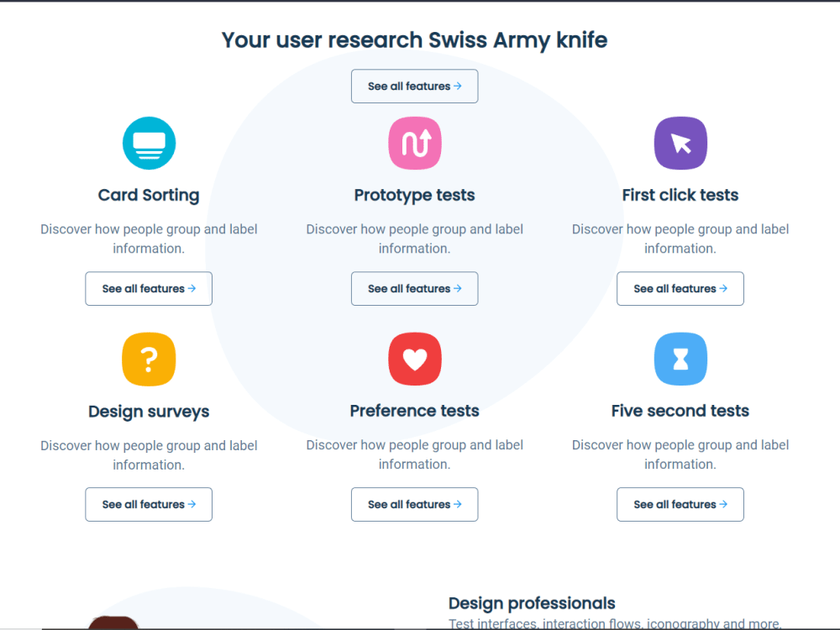The width and height of the screenshot is (840, 630).
Task: Click the description text under Prototype tests
Action: pyautogui.click(x=415, y=239)
